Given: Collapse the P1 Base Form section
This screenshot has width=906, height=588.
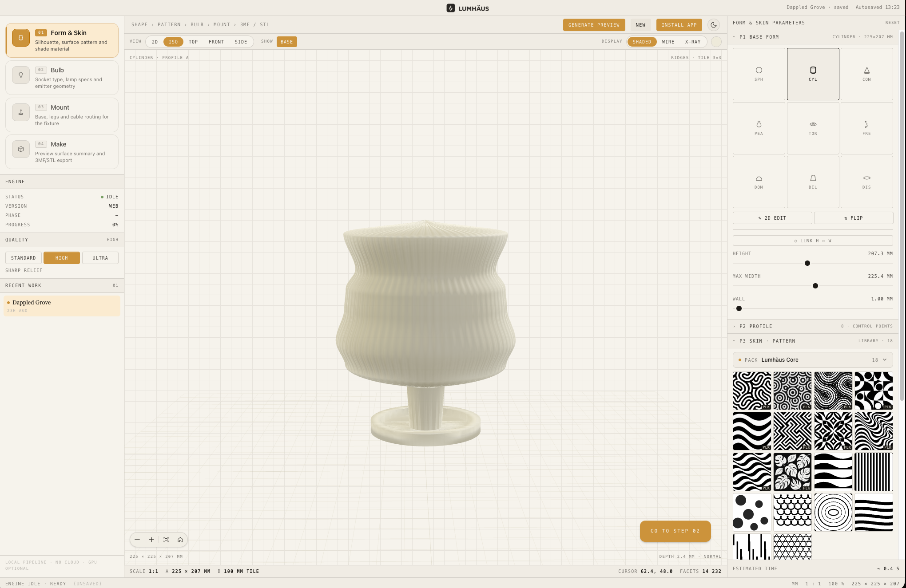Looking at the screenshot, I should tap(813, 37).
